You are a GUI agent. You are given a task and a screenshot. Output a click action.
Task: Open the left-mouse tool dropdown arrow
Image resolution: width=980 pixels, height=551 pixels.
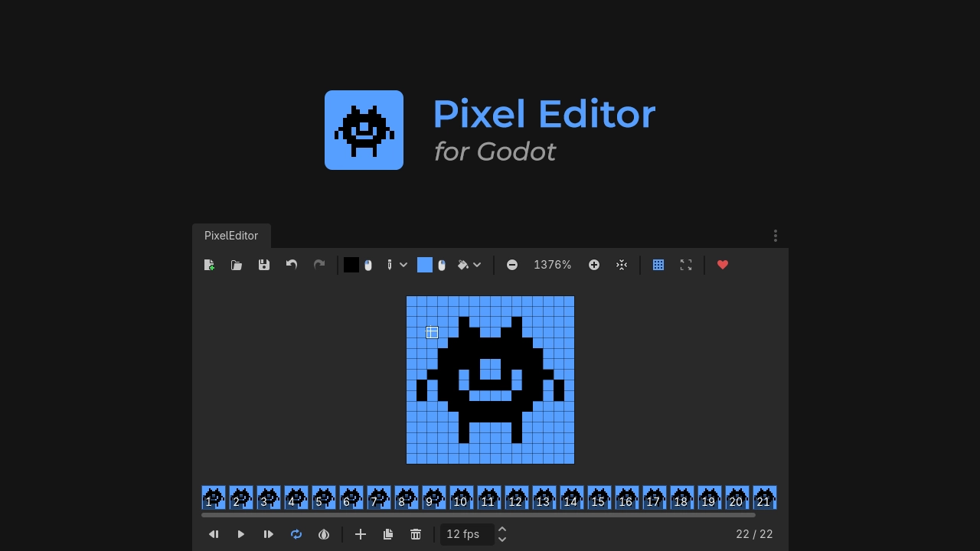tap(403, 265)
